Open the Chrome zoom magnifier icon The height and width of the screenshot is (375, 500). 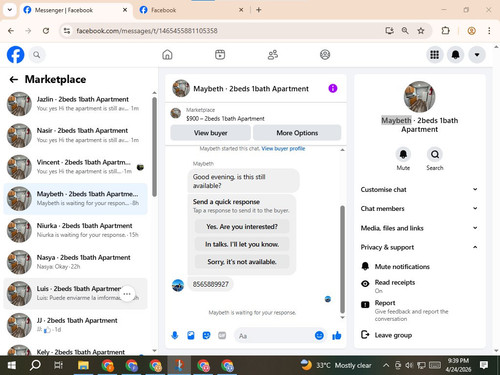[x=405, y=31]
